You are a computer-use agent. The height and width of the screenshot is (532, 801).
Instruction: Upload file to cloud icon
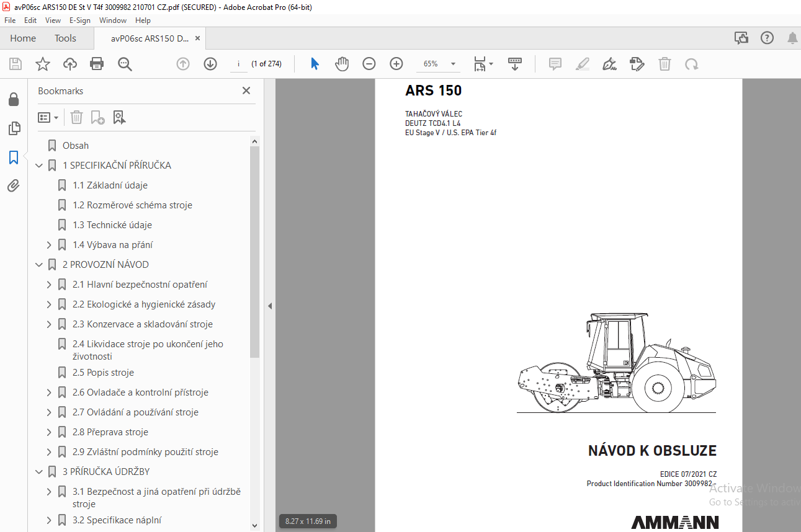[70, 64]
